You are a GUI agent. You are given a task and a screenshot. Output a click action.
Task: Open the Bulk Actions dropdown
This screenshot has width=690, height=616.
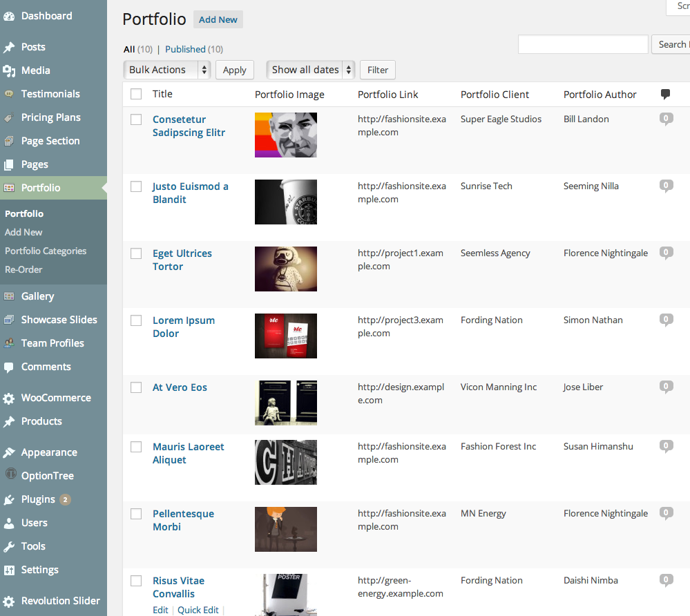pos(166,70)
